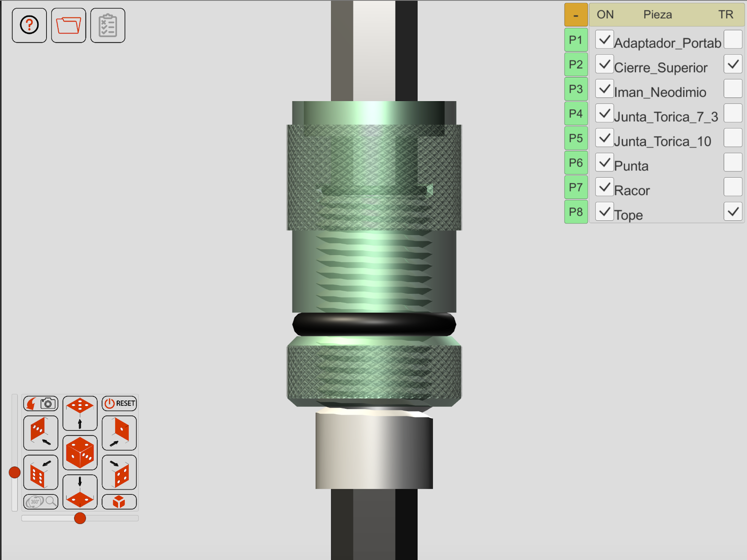
Task: Click the red open folder icon
Action: coord(69,25)
